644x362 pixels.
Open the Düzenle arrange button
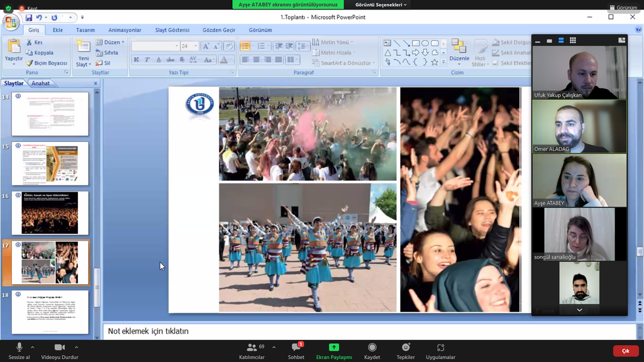[459, 52]
